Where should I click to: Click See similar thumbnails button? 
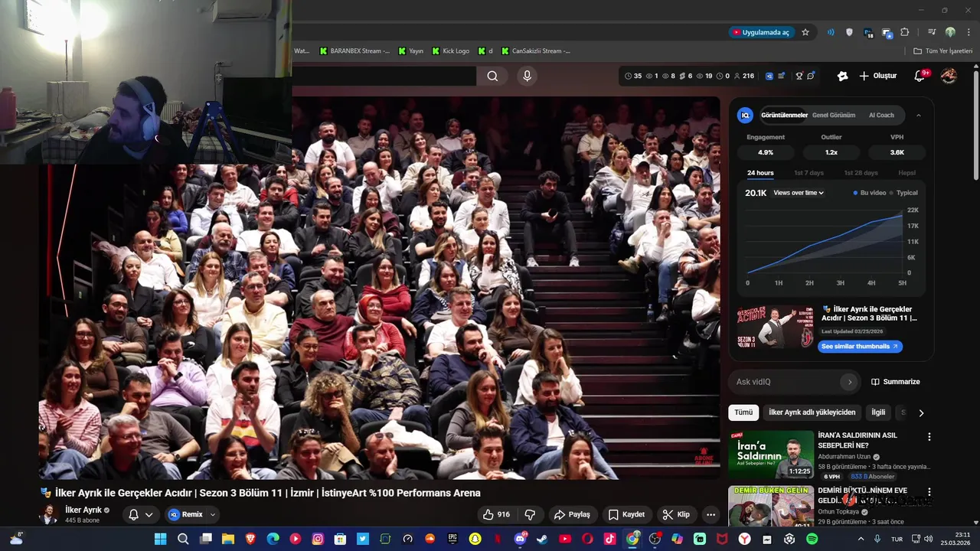(861, 347)
